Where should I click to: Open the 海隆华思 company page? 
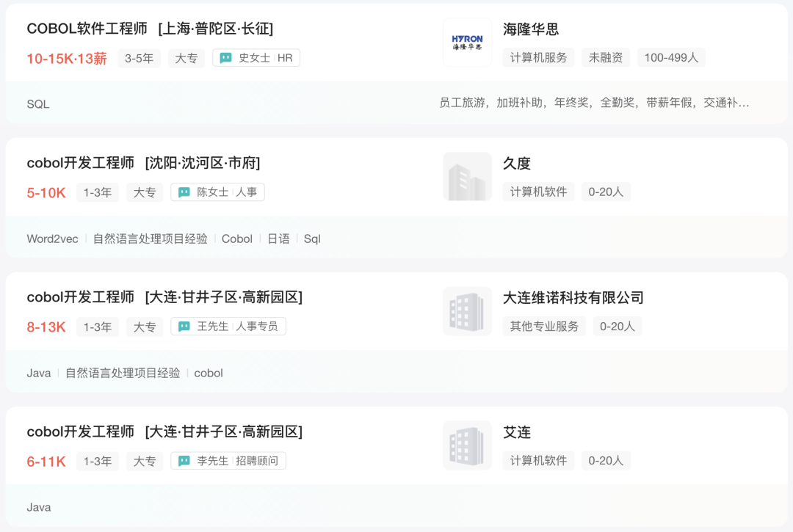(531, 29)
